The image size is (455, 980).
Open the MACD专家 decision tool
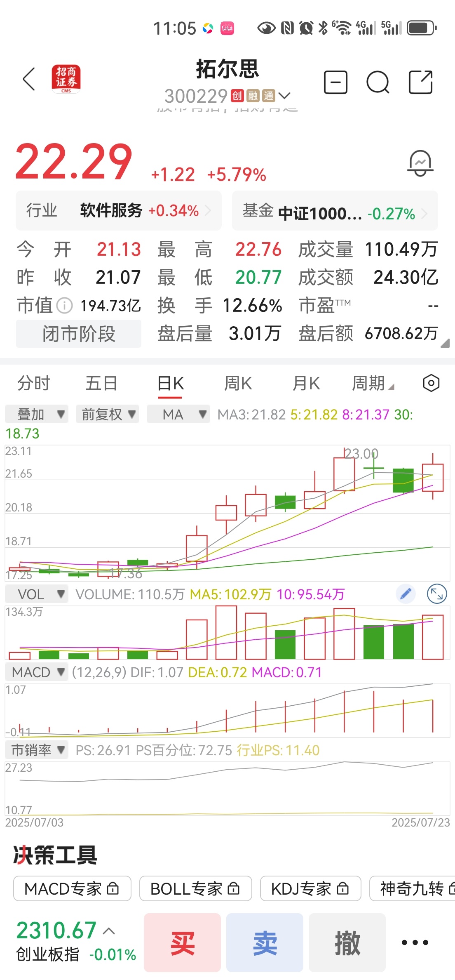72,888
